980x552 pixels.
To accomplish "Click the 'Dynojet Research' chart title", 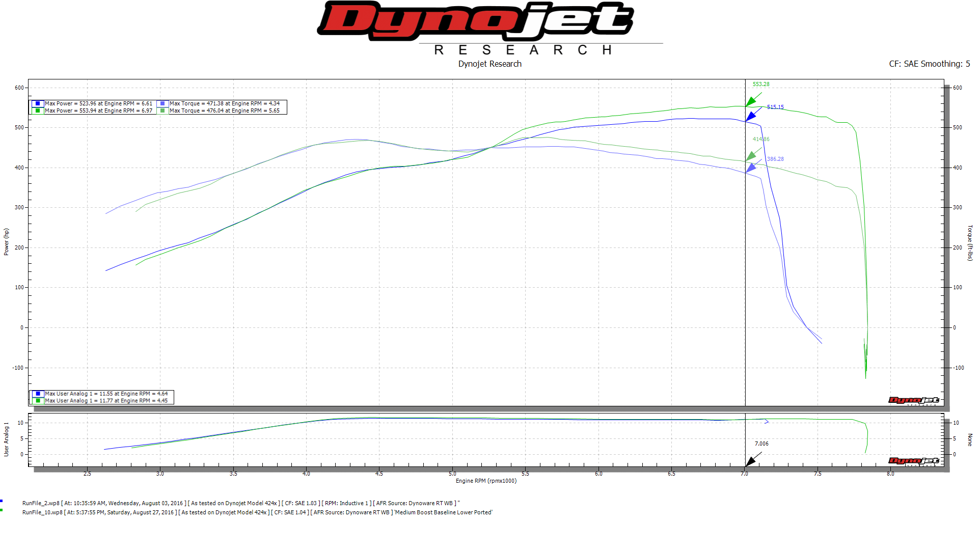I will (x=490, y=64).
